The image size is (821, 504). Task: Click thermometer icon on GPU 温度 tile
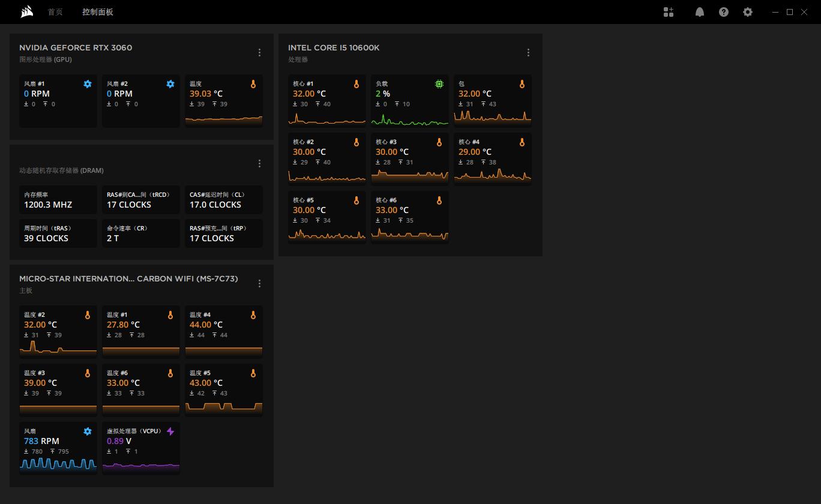[253, 84]
